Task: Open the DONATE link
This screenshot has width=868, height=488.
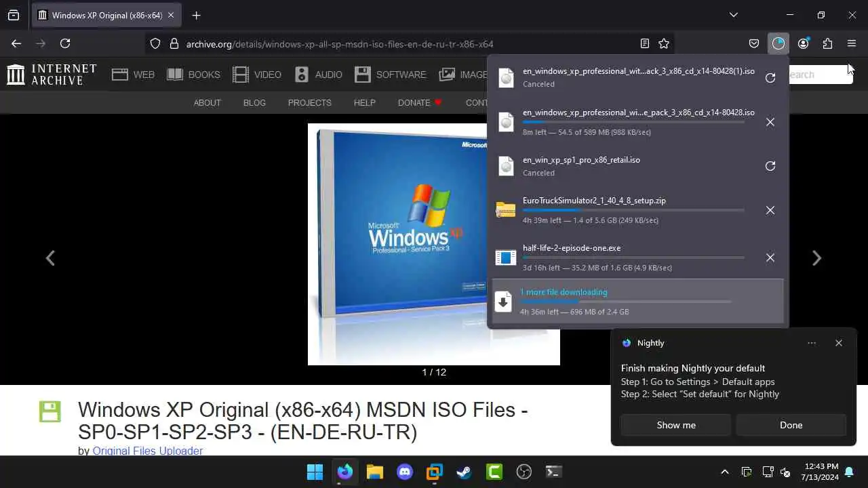Action: pos(420,103)
